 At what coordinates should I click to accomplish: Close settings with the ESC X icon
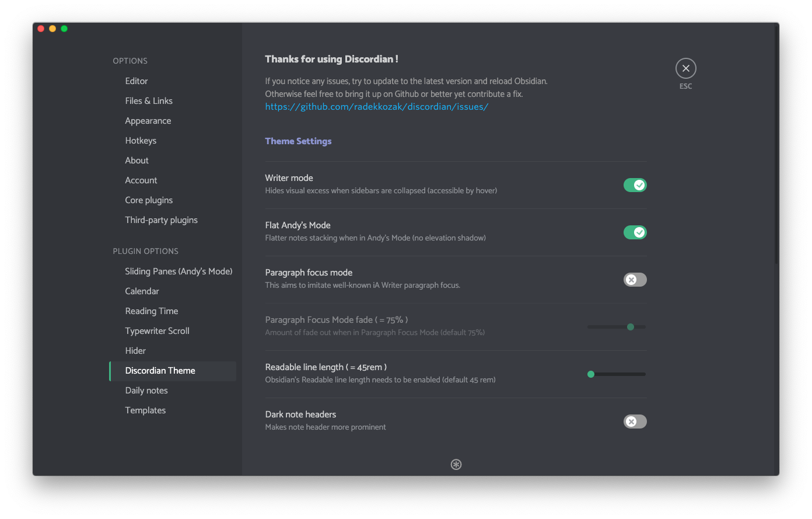pyautogui.click(x=686, y=68)
